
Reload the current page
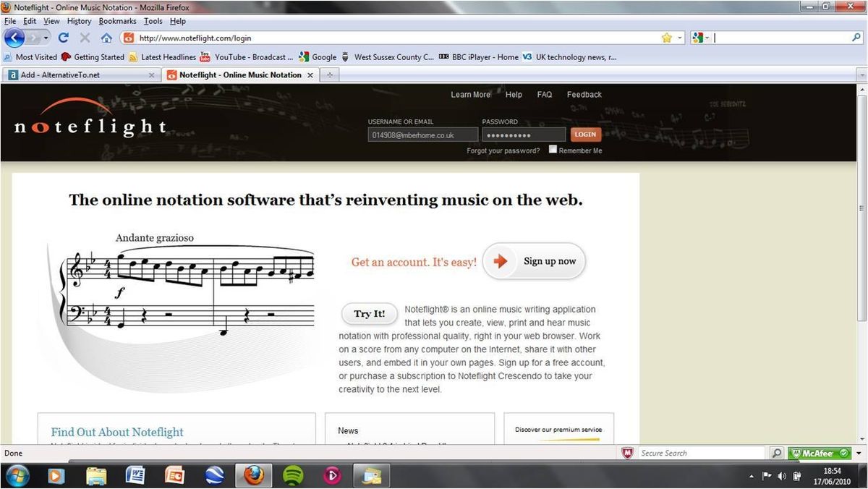(62, 38)
